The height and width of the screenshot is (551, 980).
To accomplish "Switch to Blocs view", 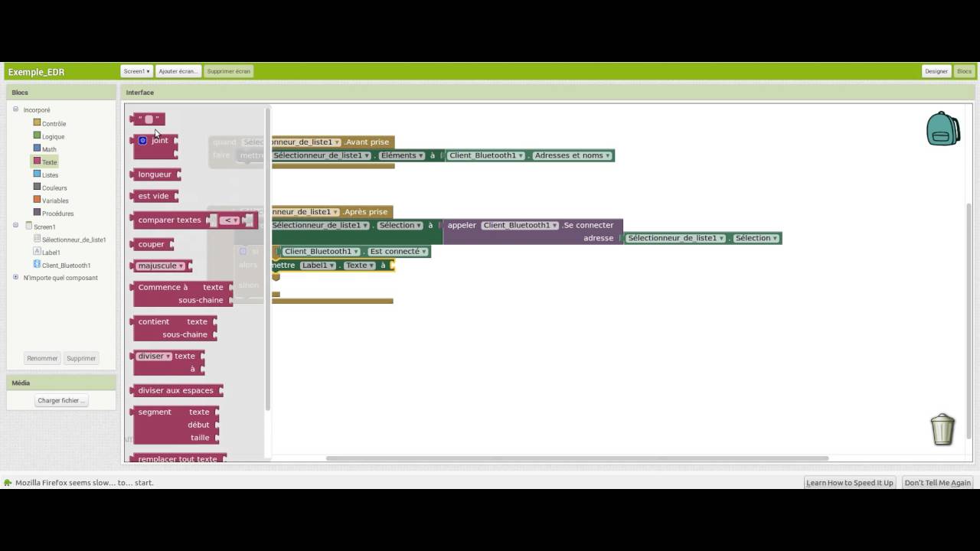I will [x=964, y=71].
